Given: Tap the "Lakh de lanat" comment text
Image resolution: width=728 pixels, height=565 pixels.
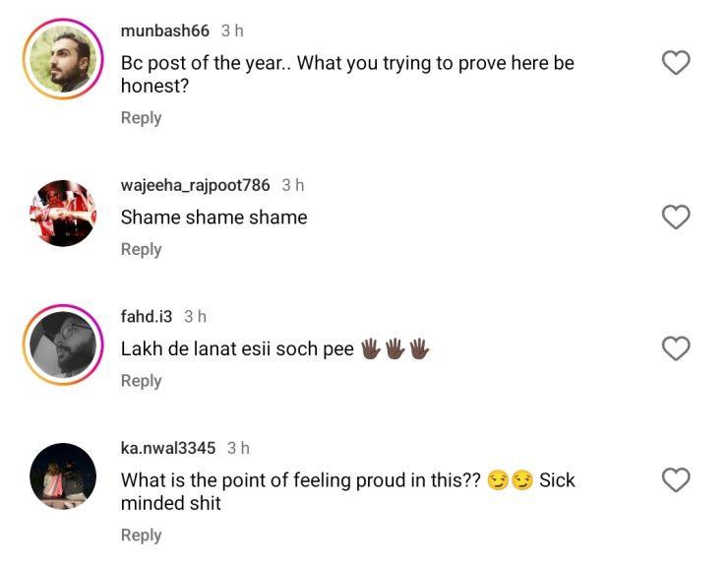Looking at the screenshot, I should 237,349.
